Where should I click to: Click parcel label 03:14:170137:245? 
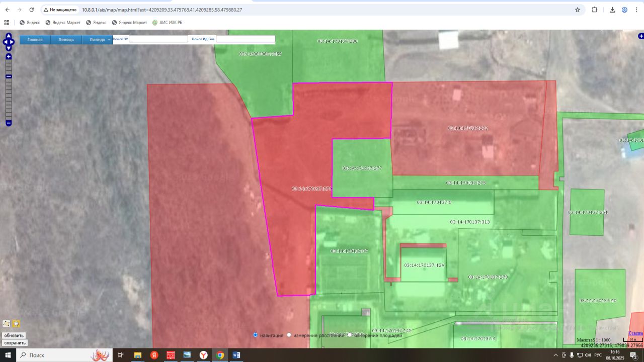pyautogui.click(x=391, y=330)
